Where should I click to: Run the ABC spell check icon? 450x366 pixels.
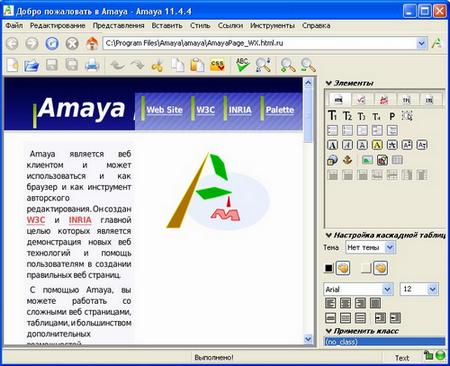[242, 65]
